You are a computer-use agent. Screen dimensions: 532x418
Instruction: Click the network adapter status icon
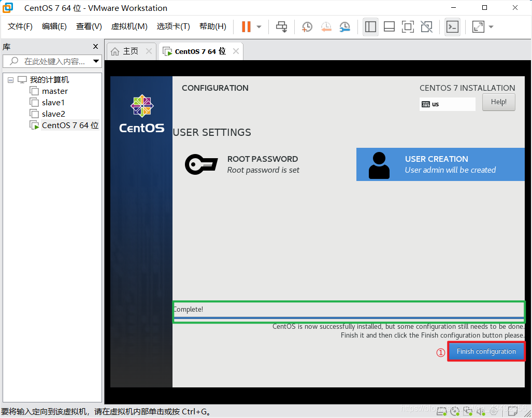(468, 412)
